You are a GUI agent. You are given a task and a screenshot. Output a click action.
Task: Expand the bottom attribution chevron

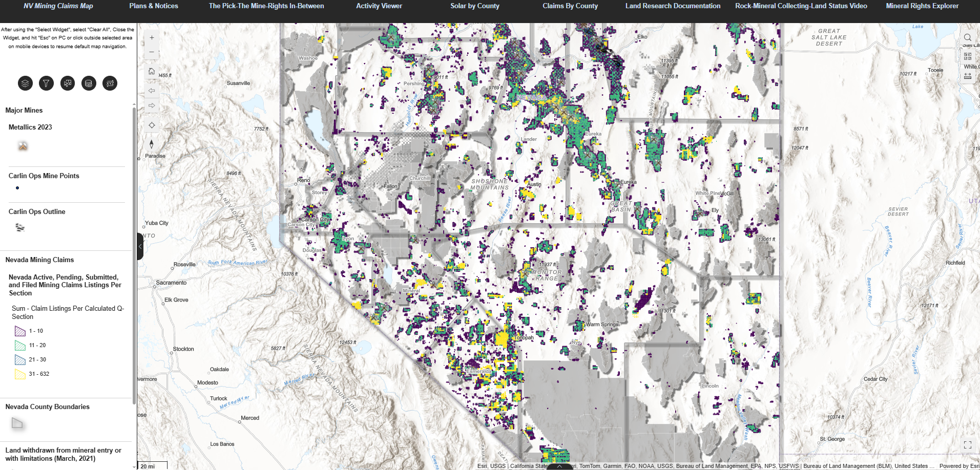pyautogui.click(x=558, y=467)
